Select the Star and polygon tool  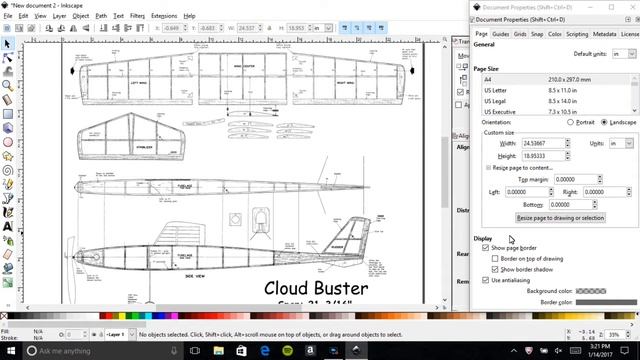[7, 156]
